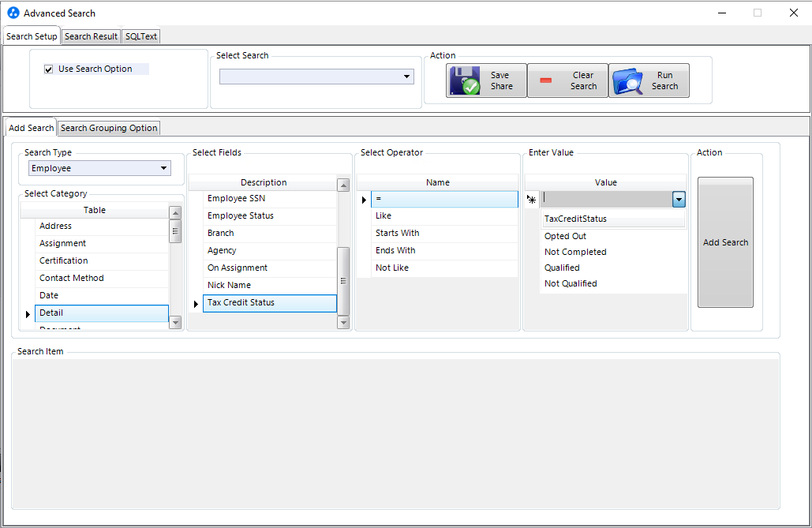Choose Starts With operator
The image size is (812, 528).
click(x=444, y=233)
